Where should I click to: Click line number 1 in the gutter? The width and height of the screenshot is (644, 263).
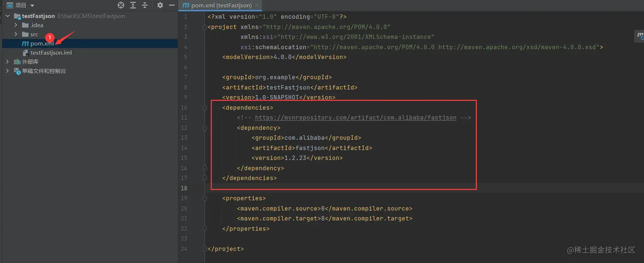coord(185,17)
